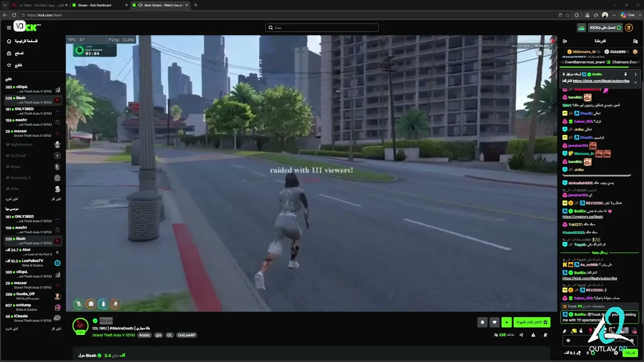This screenshot has width=644, height=362.
Task: Show the chat users list icon
Action: 635,41
